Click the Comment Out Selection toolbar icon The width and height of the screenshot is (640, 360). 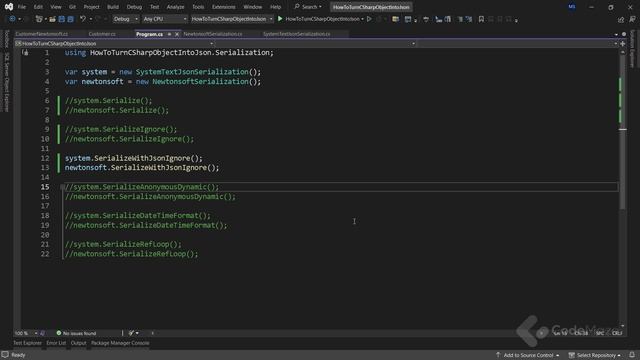click(460, 19)
